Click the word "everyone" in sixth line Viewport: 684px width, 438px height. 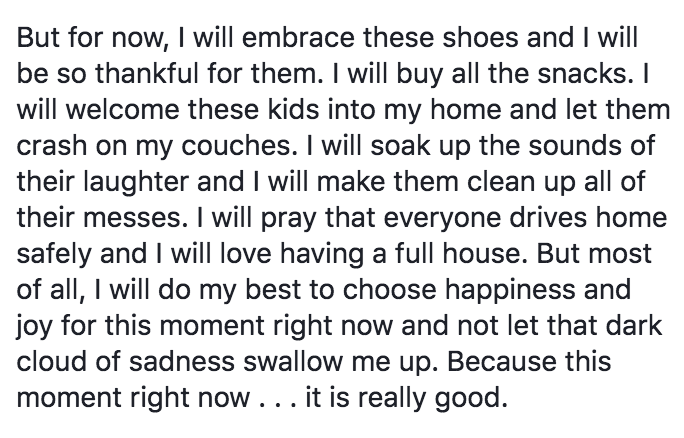(442, 219)
